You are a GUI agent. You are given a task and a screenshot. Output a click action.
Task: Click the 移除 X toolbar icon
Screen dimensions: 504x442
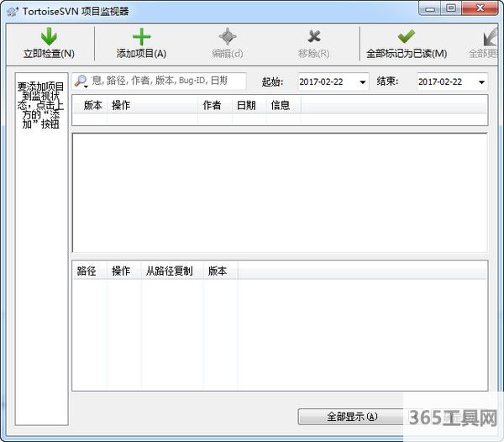tap(313, 37)
